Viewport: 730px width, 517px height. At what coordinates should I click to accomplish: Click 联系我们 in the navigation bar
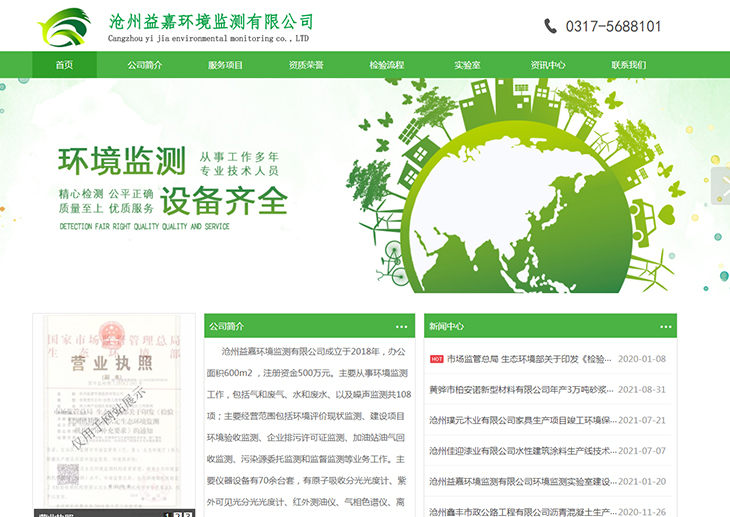pyautogui.click(x=629, y=65)
